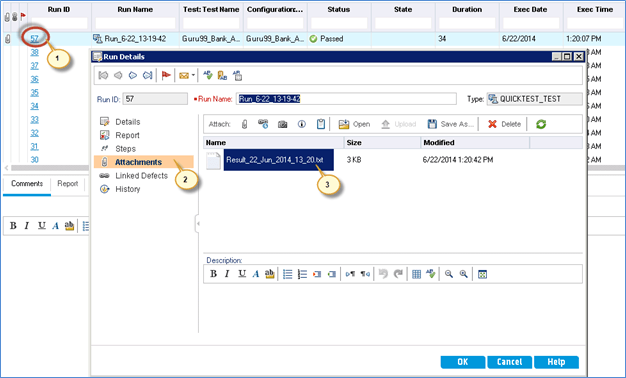Go to next run in Run Details toolbar
The image size is (626, 378).
pyautogui.click(x=133, y=75)
